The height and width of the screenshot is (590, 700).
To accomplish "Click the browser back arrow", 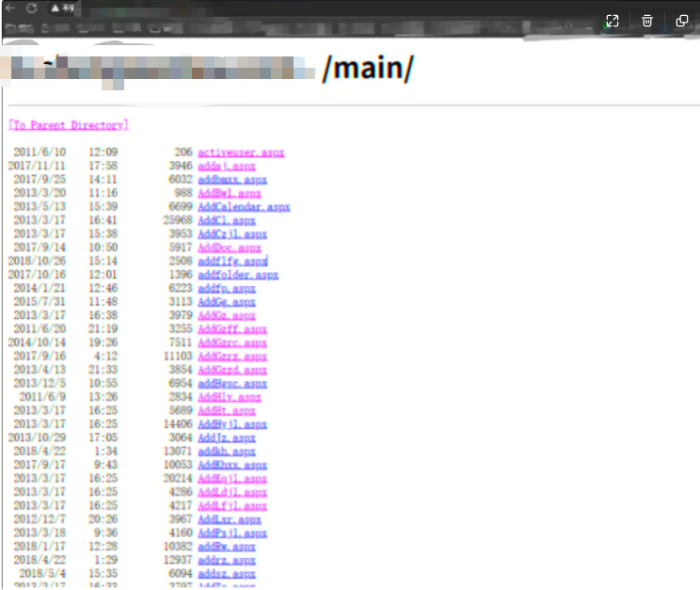I will point(11,8).
